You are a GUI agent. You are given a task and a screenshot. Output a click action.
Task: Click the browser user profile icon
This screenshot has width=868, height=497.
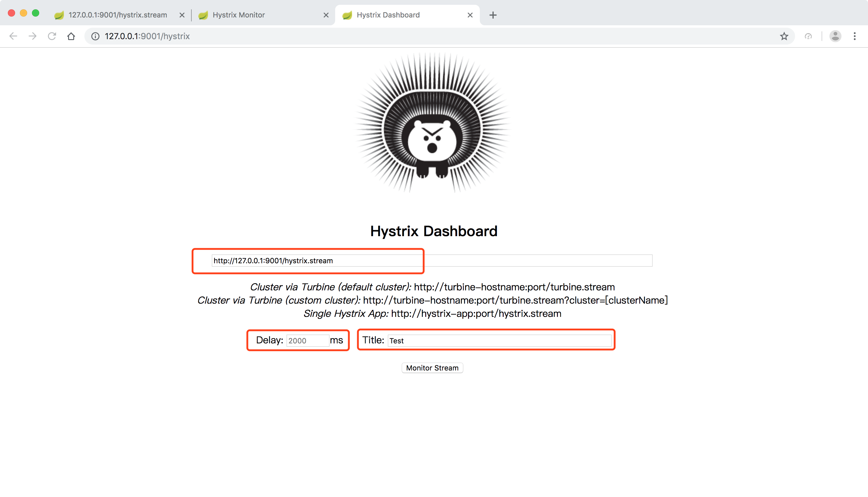835,36
